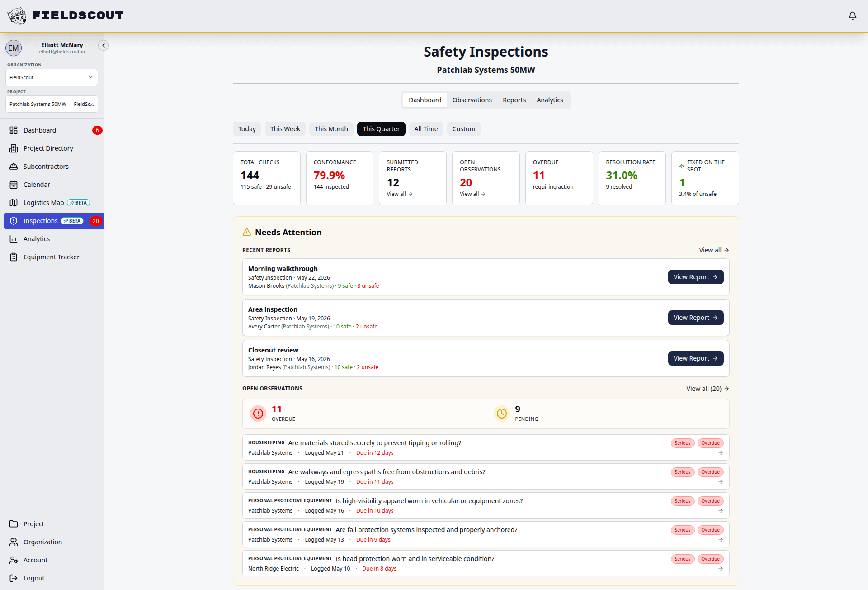This screenshot has height=590, width=868.
Task: Select This Quarter time filter
Action: 381,129
